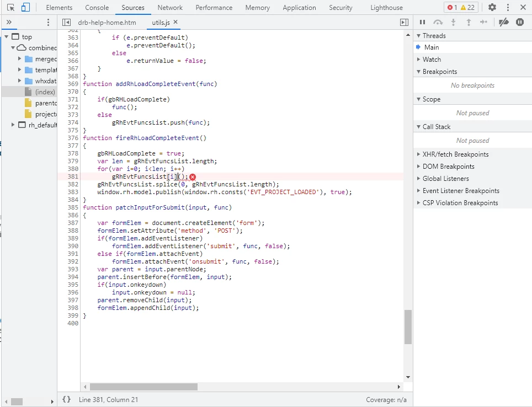Collapse the combined cloud domain node

coord(13,48)
